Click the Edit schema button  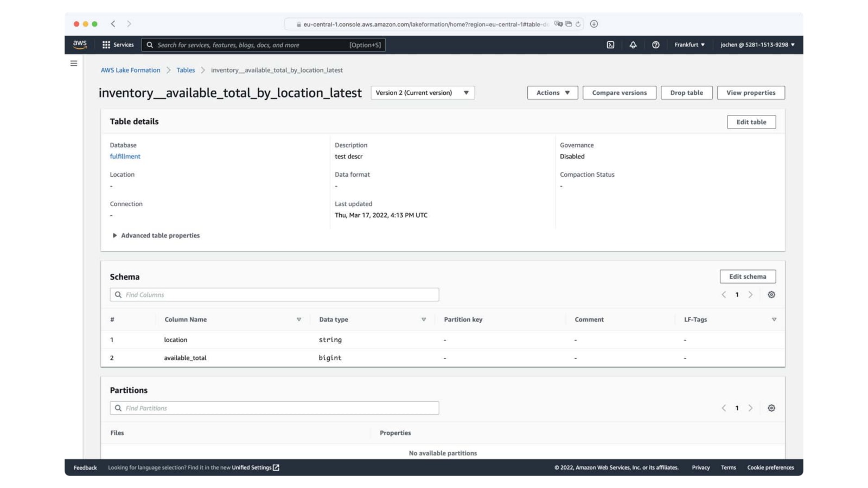(748, 277)
